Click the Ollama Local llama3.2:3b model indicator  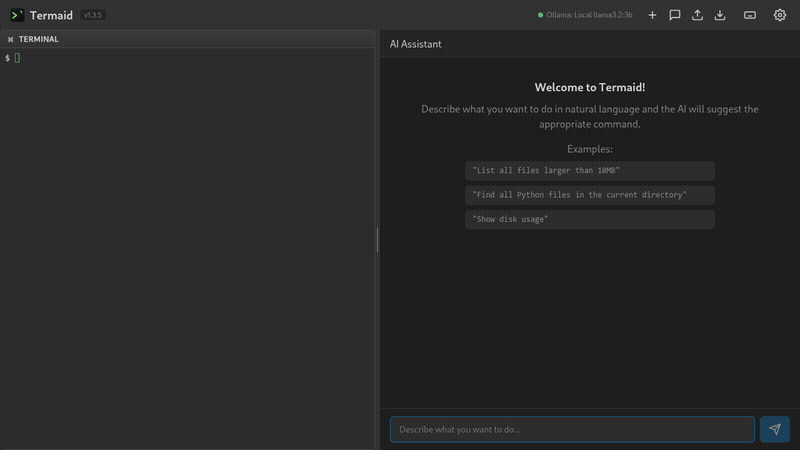point(589,15)
